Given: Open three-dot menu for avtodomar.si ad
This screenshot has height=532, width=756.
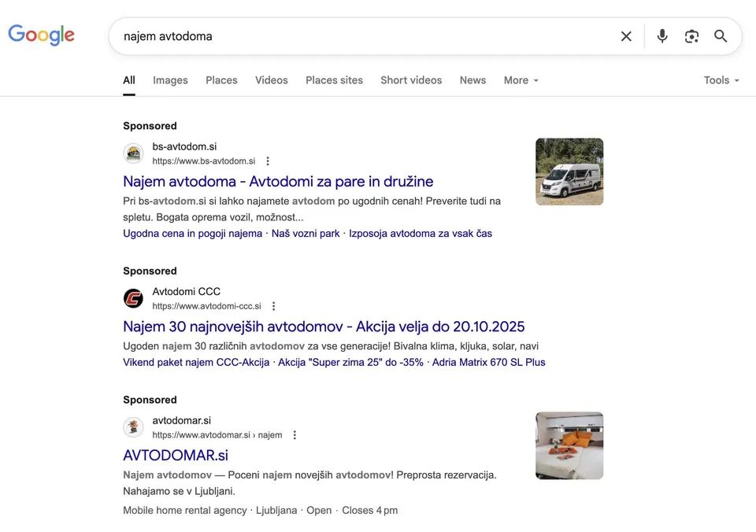Looking at the screenshot, I should [295, 434].
